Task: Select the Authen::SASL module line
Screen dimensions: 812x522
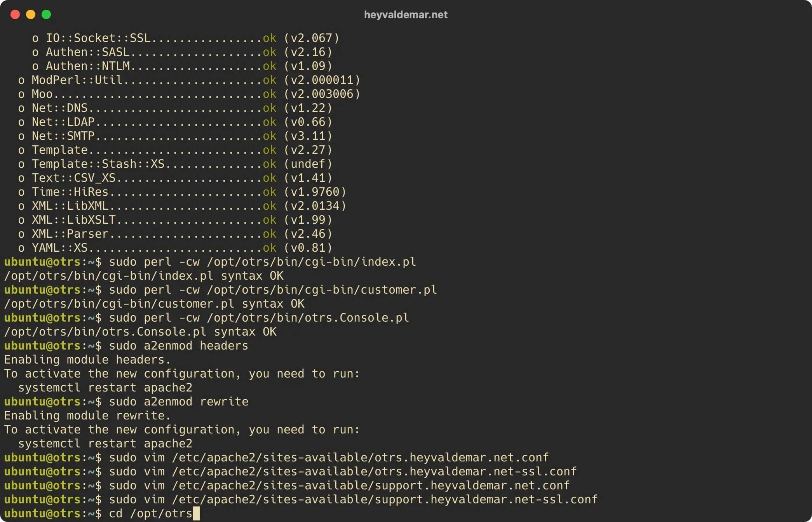Action: [x=182, y=52]
